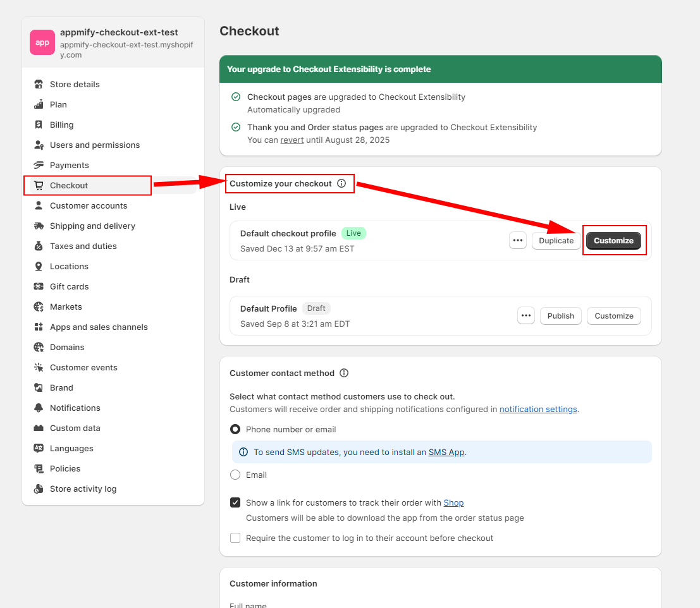This screenshot has width=700, height=608.
Task: Go to Taxes and duties settings
Action: (83, 246)
